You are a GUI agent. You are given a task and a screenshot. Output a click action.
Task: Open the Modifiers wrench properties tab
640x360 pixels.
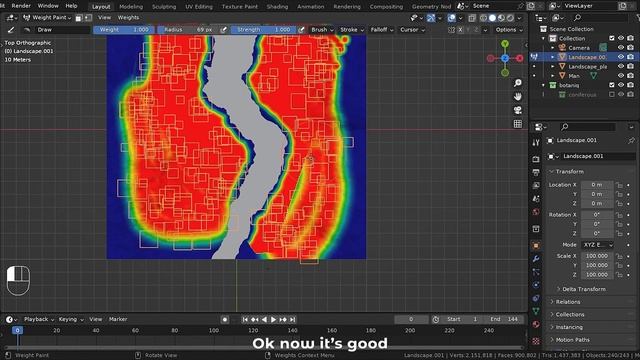[536, 259]
